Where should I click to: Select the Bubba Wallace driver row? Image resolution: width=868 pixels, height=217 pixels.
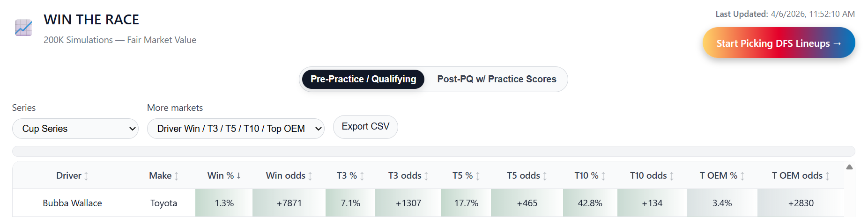pos(72,203)
